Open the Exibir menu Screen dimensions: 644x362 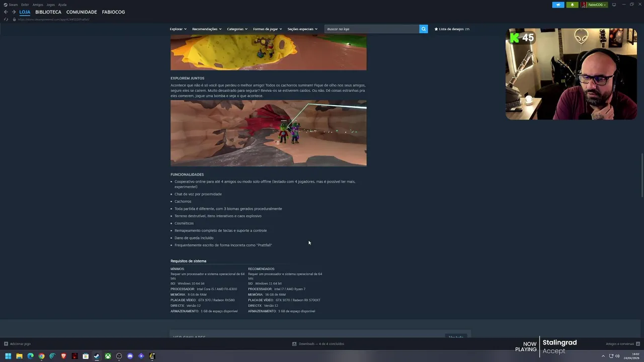pyautogui.click(x=25, y=5)
